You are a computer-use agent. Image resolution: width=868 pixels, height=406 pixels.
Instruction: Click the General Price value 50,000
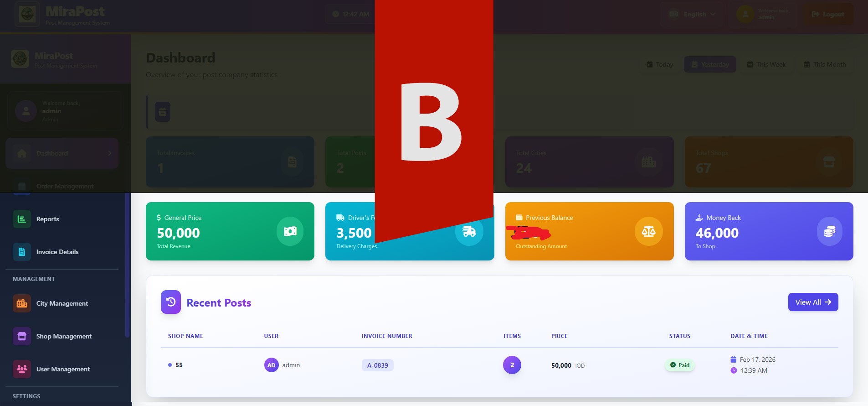[x=178, y=233]
